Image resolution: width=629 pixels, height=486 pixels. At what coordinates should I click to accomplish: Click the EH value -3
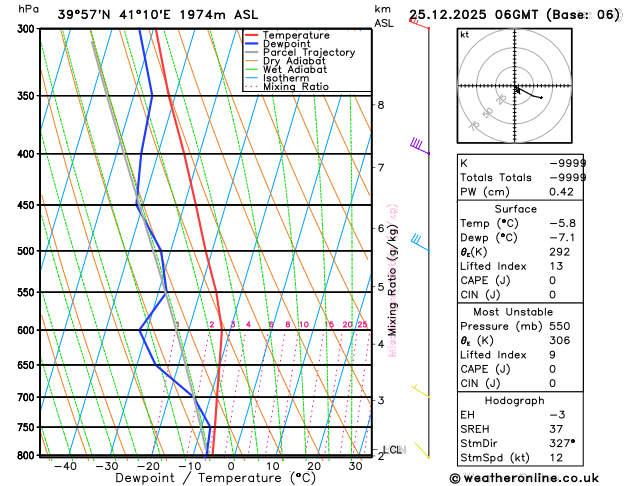point(557,415)
